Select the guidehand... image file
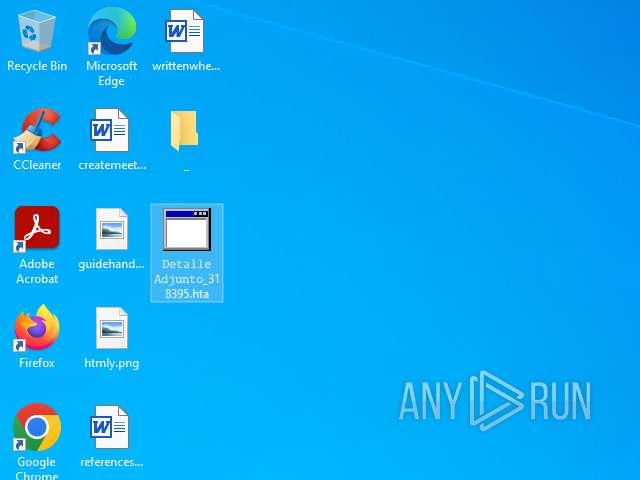 [111, 229]
